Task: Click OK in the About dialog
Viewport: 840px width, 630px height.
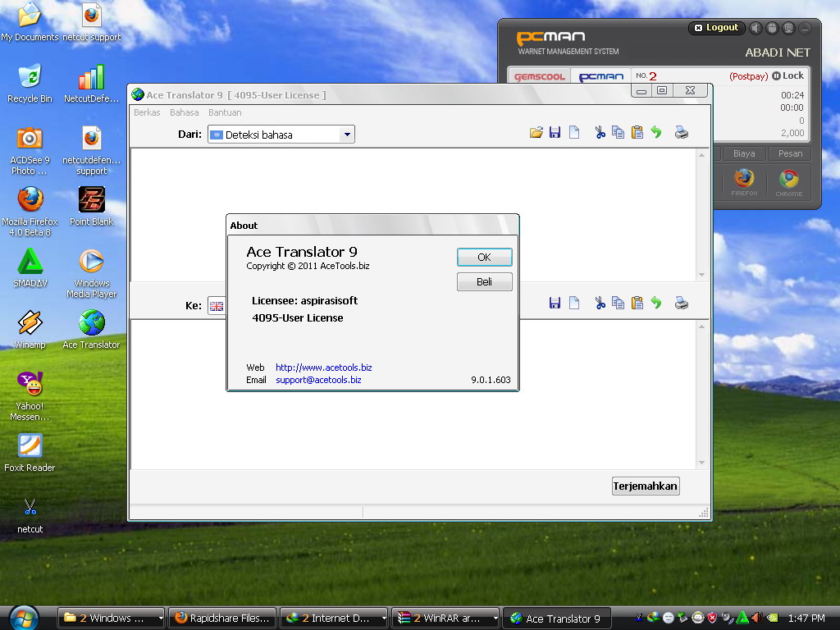Action: [484, 257]
